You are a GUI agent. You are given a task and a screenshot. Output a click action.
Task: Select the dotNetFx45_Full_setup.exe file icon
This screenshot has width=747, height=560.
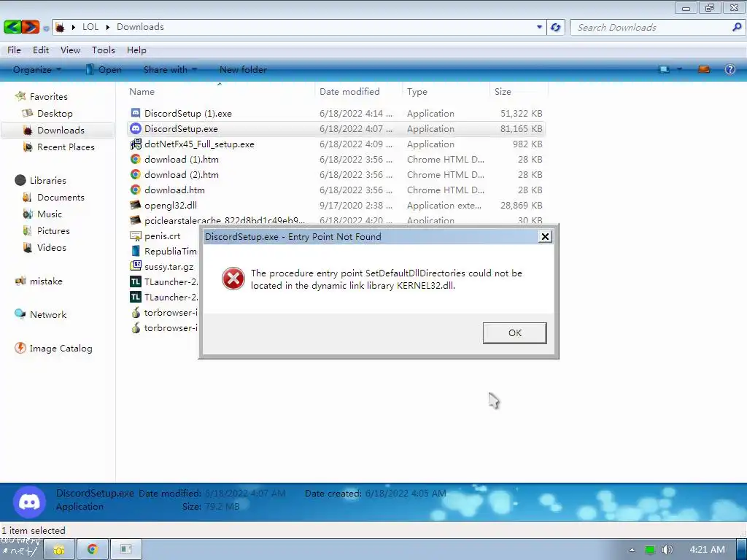point(136,144)
